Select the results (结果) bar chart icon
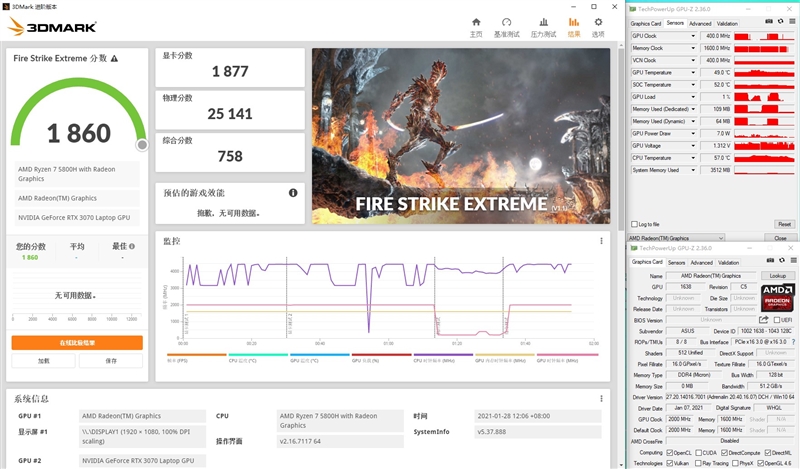Viewport: 800px width, 469px height. coord(574,22)
